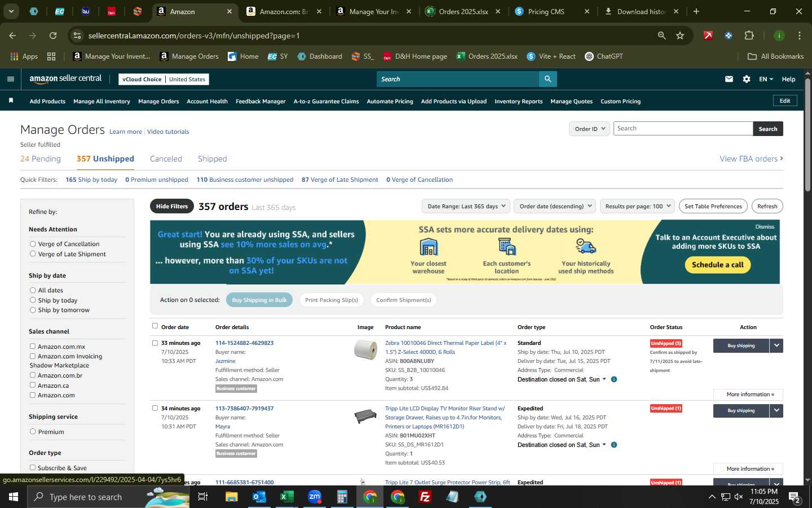The height and width of the screenshot is (508, 812).
Task: Open the Seller Central hamburger menu
Action: pos(11,79)
